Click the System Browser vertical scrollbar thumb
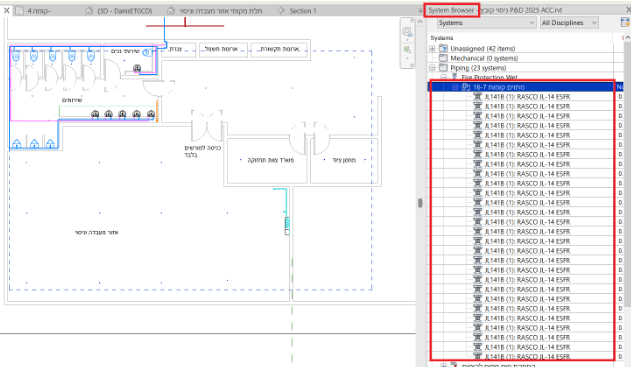The image size is (634, 375). tap(628, 174)
